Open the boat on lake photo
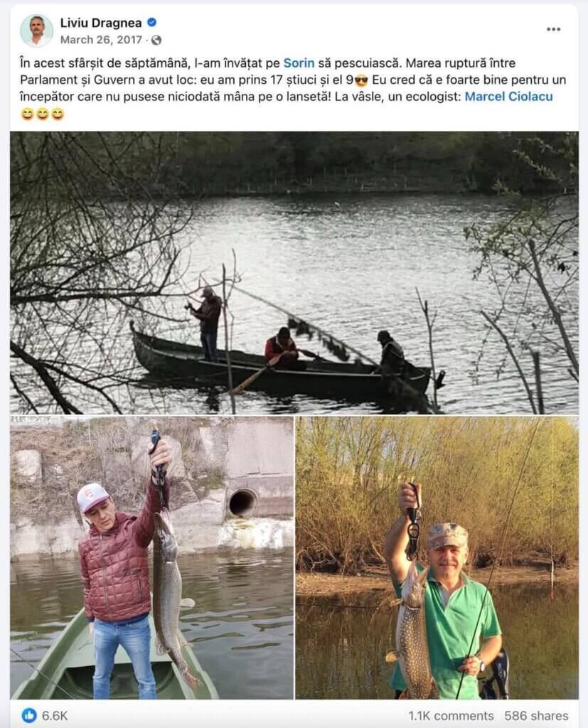Screen dimensions: 588x728 [294, 272]
